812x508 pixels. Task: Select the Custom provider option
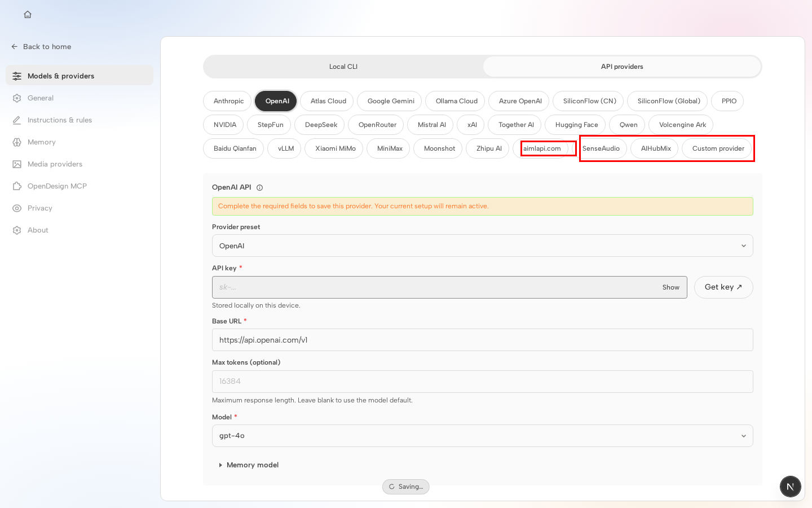click(718, 148)
